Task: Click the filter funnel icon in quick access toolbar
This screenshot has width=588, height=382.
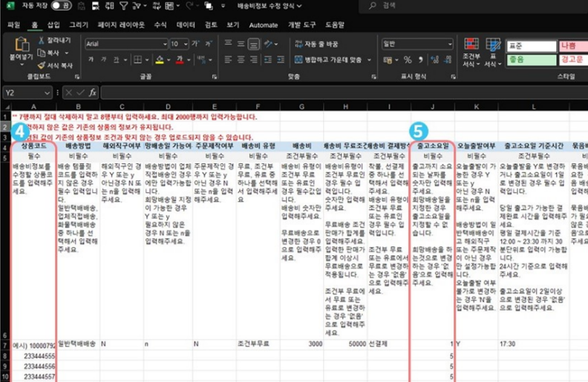Action: 123,6
